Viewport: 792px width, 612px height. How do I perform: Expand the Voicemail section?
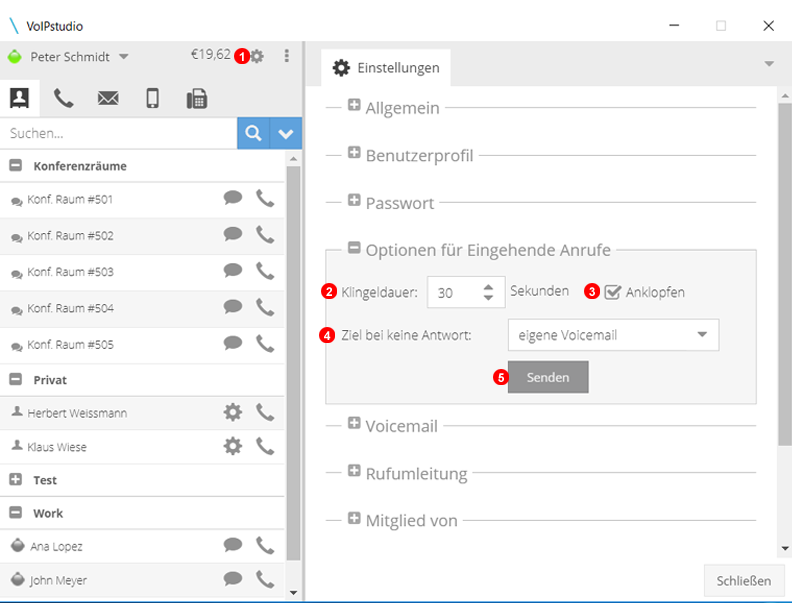coord(354,423)
